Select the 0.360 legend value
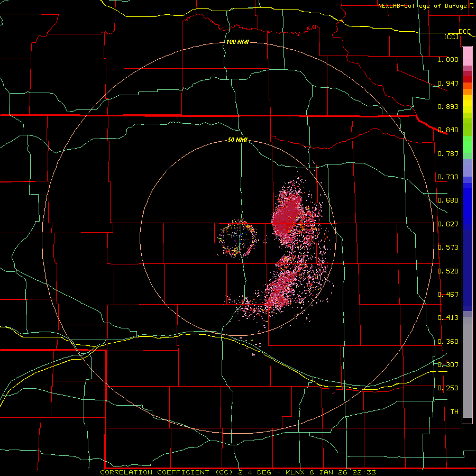The height and width of the screenshot is (476, 476). point(448,342)
